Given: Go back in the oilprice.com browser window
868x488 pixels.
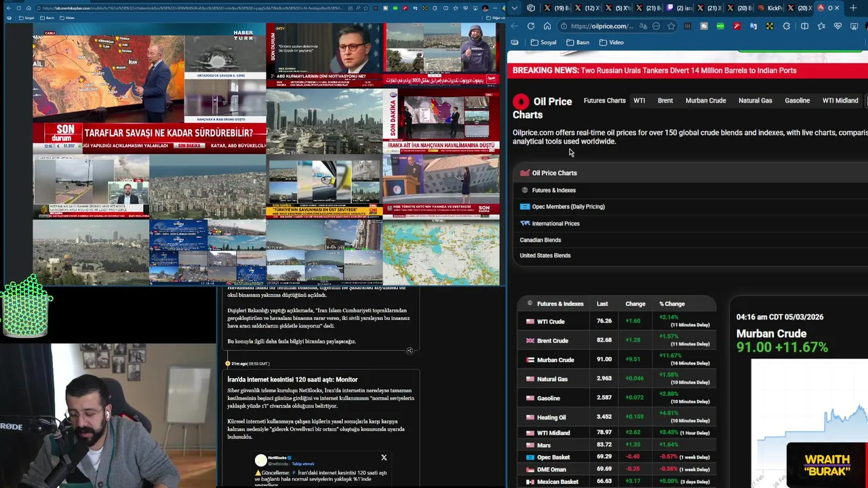Looking at the screenshot, I should [514, 26].
